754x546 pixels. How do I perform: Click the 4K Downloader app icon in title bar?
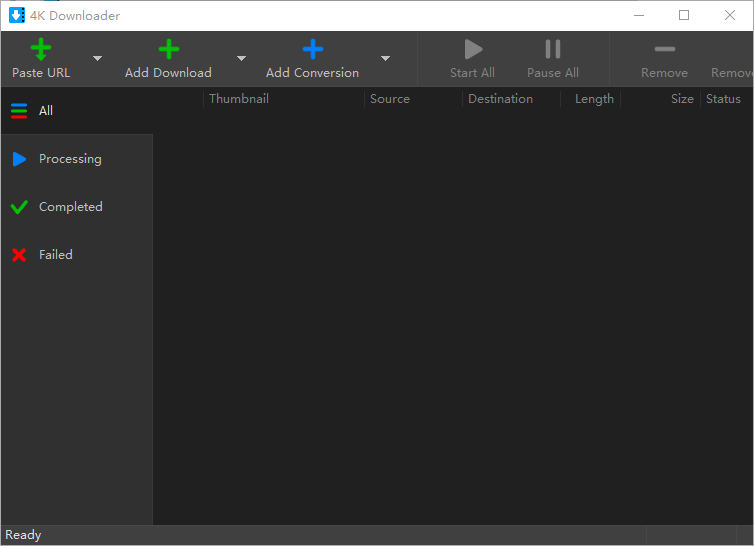pos(17,15)
